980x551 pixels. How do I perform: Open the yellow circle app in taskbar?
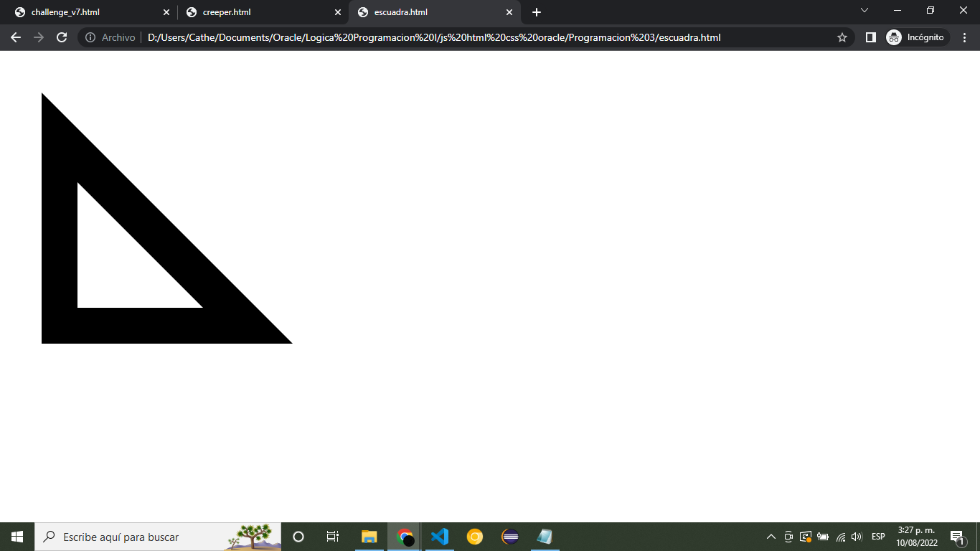[475, 537]
